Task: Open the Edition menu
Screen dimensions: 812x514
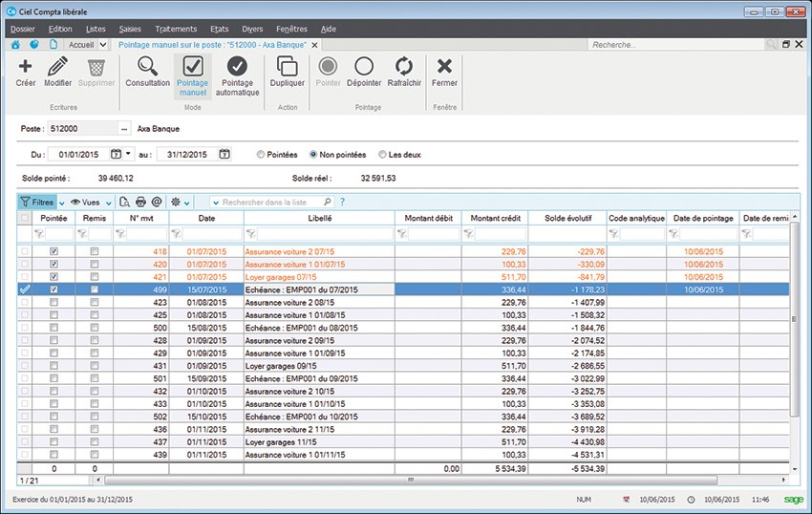Action: [x=60, y=29]
